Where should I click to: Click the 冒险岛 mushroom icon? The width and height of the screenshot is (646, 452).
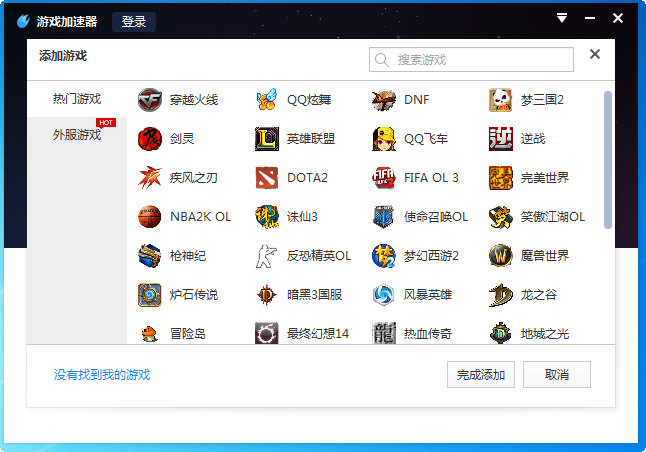tap(150, 333)
